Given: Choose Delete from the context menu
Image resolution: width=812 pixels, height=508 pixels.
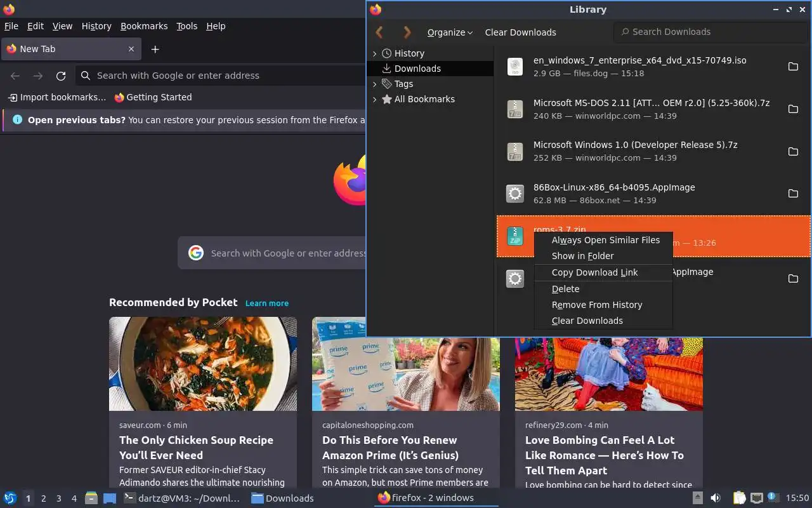Looking at the screenshot, I should coord(603,289).
